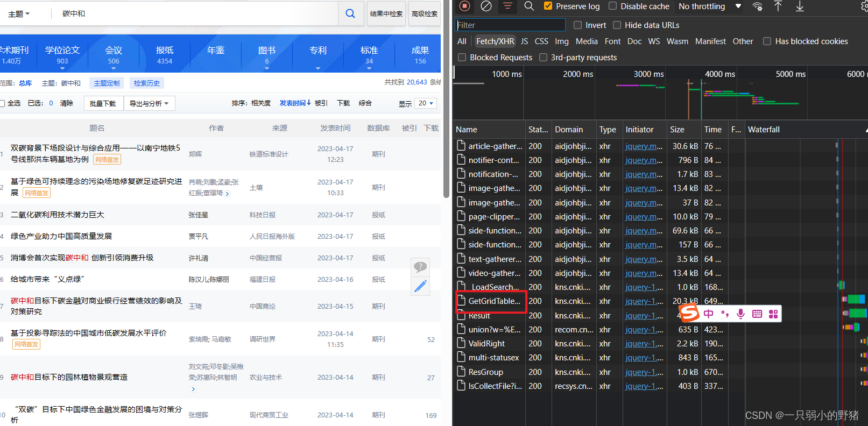The height and width of the screenshot is (426, 868).
Task: Click the 批量下载 button
Action: coord(103,103)
